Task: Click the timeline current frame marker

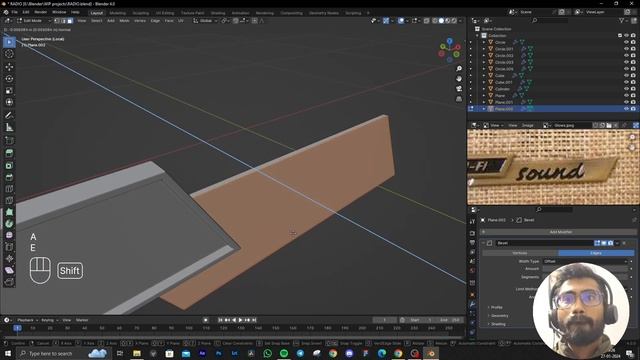Action: tap(17, 328)
